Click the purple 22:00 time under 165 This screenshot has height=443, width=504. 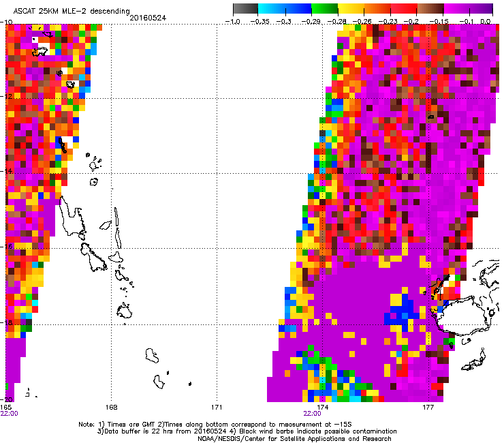(x=10, y=414)
